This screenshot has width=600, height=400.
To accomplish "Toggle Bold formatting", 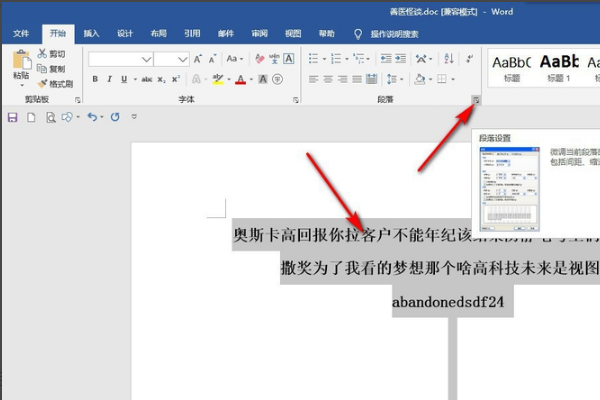I will click(95, 79).
